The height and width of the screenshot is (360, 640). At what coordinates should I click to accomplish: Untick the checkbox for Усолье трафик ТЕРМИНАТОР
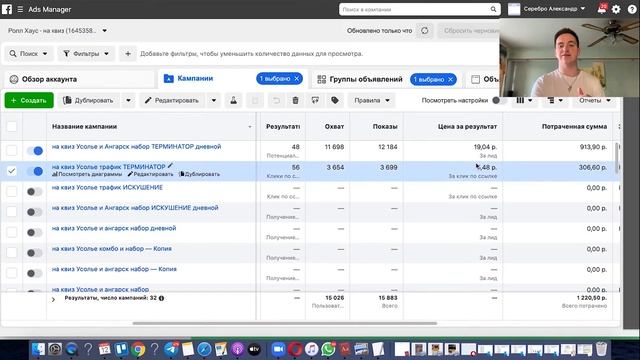(11, 171)
